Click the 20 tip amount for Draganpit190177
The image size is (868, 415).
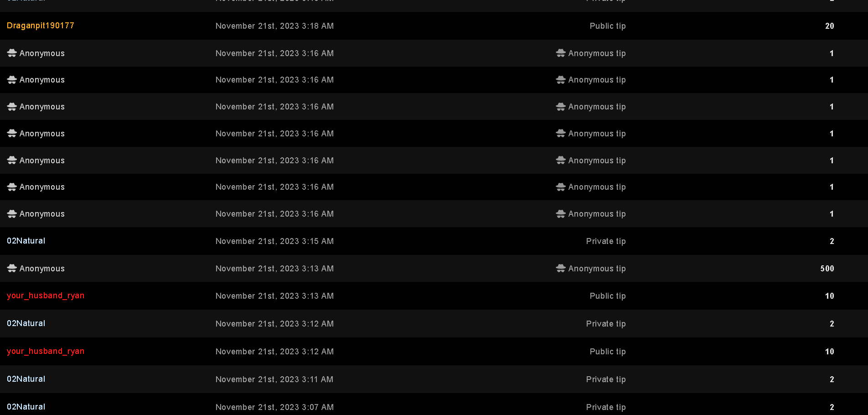pos(829,26)
